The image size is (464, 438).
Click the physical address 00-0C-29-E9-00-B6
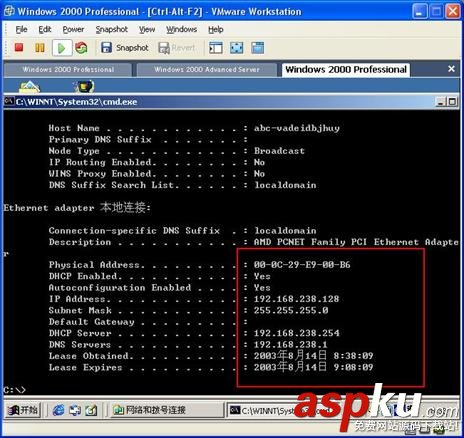click(x=302, y=265)
